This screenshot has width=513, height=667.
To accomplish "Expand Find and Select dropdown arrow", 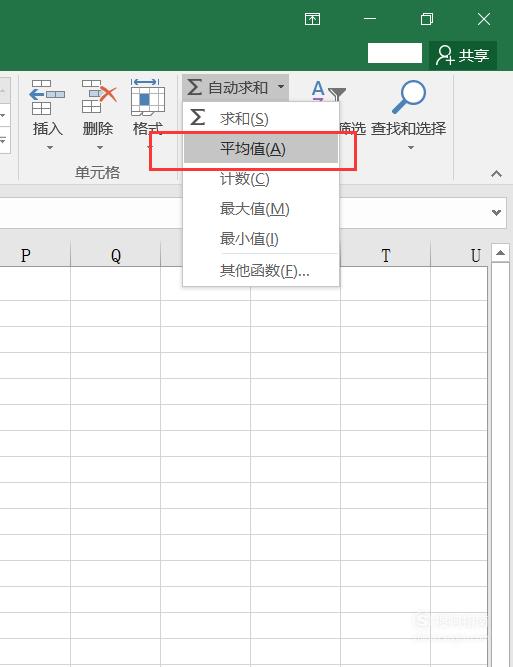I will coord(410,148).
